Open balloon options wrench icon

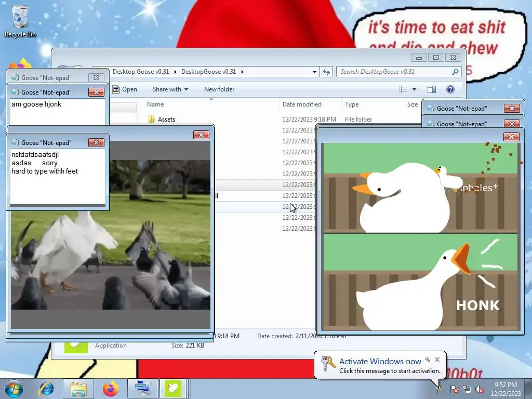tap(428, 360)
